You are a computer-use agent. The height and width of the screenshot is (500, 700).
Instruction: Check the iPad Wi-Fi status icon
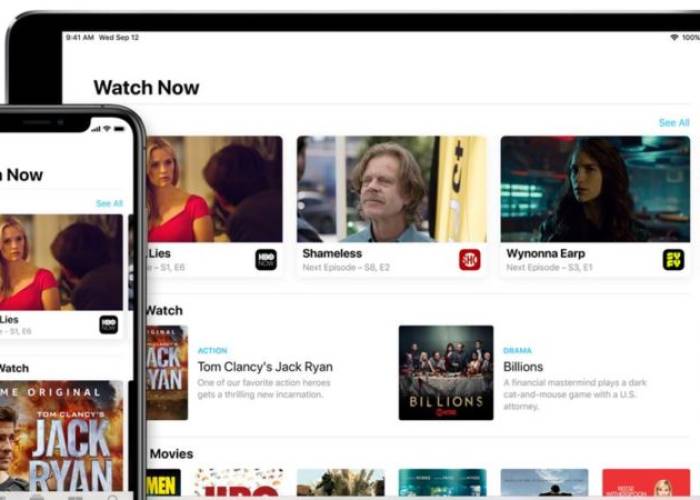[674, 38]
